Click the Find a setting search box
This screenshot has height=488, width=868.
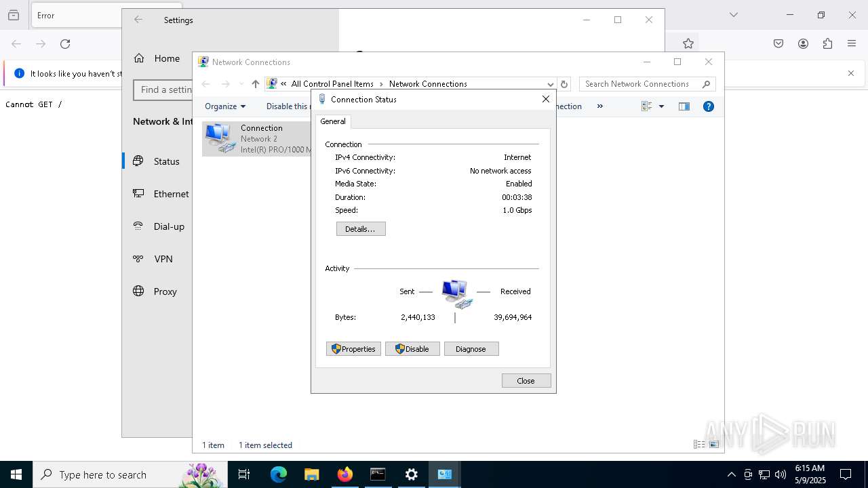[x=163, y=89]
